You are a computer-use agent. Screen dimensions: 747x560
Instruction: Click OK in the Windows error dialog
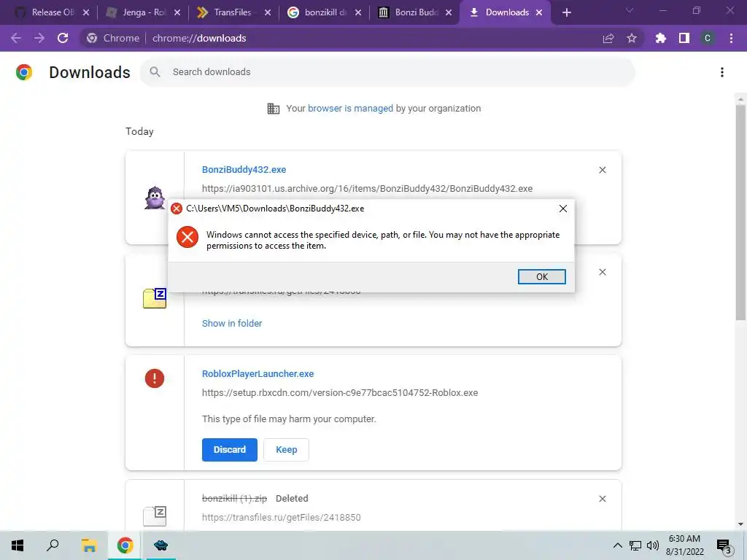542,276
